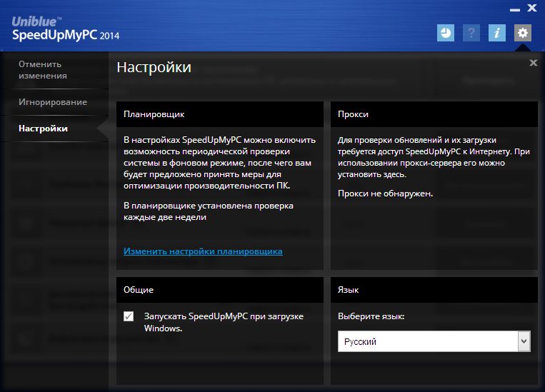This screenshot has height=392, width=545.
Task: Minimize the SpeedUpMyPC window
Action: 515,10
